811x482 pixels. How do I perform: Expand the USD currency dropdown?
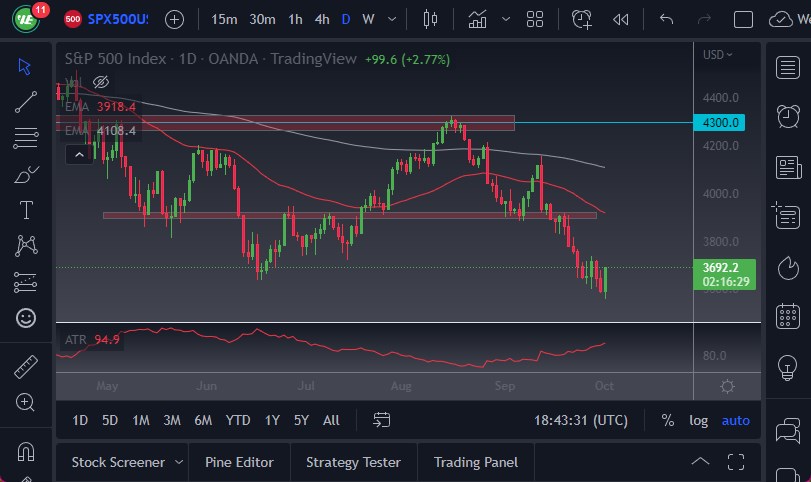click(717, 55)
